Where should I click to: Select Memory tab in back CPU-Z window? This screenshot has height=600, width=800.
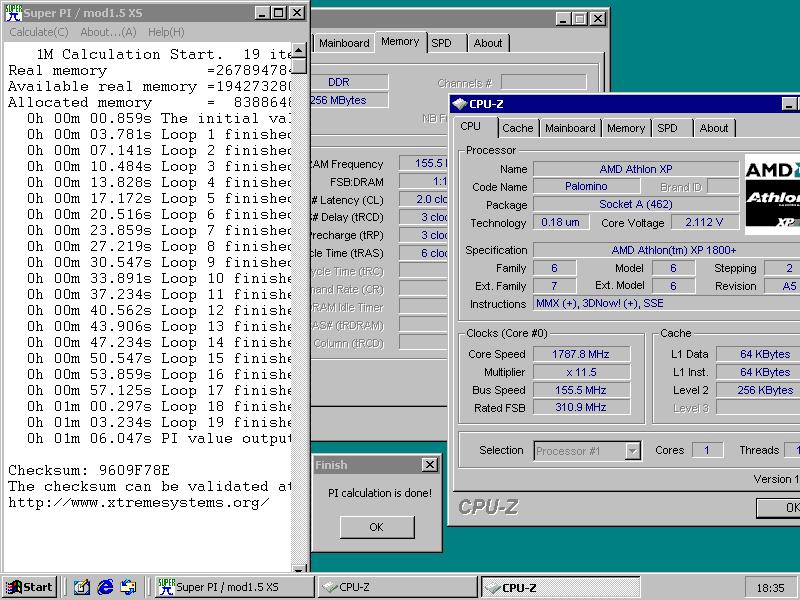400,41
